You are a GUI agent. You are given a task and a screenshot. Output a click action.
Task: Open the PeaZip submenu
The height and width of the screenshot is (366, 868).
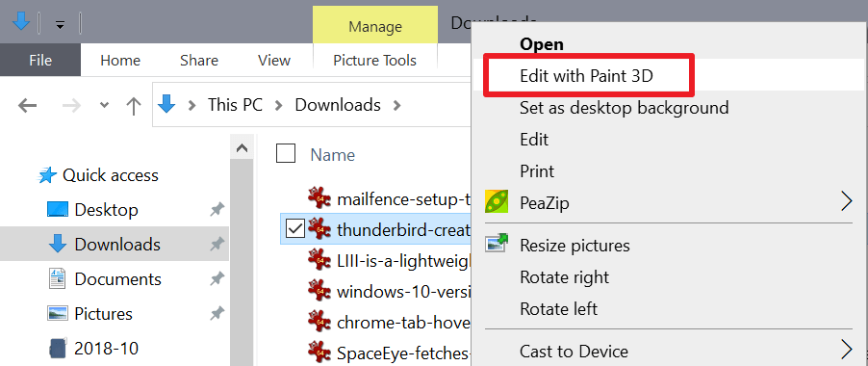[x=668, y=202]
